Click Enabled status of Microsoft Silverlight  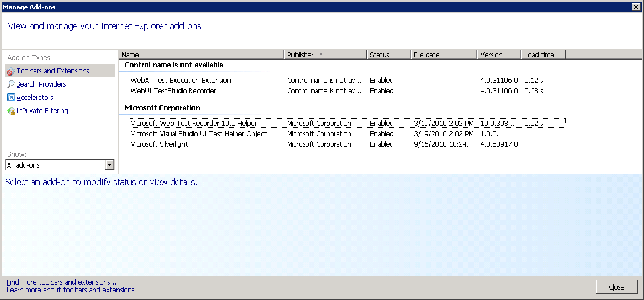click(x=381, y=144)
